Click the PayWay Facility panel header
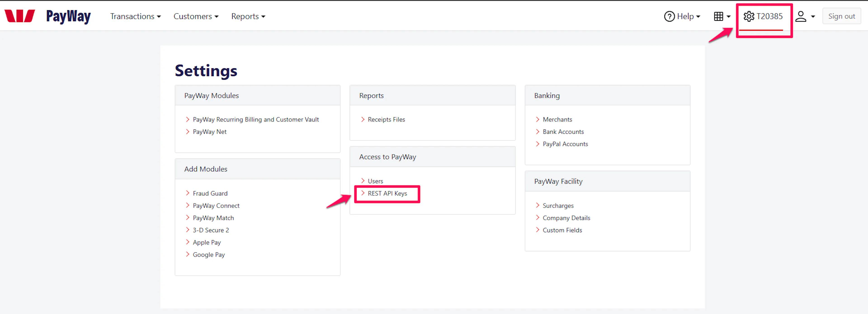This screenshot has height=314, width=868. coord(607,181)
